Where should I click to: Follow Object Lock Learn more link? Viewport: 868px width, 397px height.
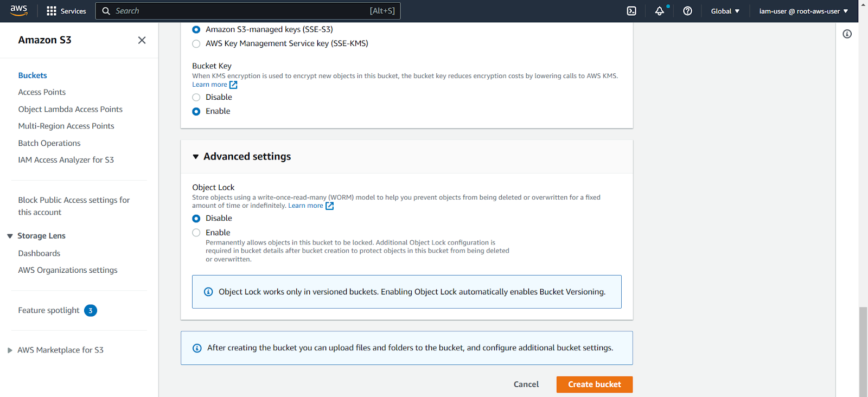point(305,206)
